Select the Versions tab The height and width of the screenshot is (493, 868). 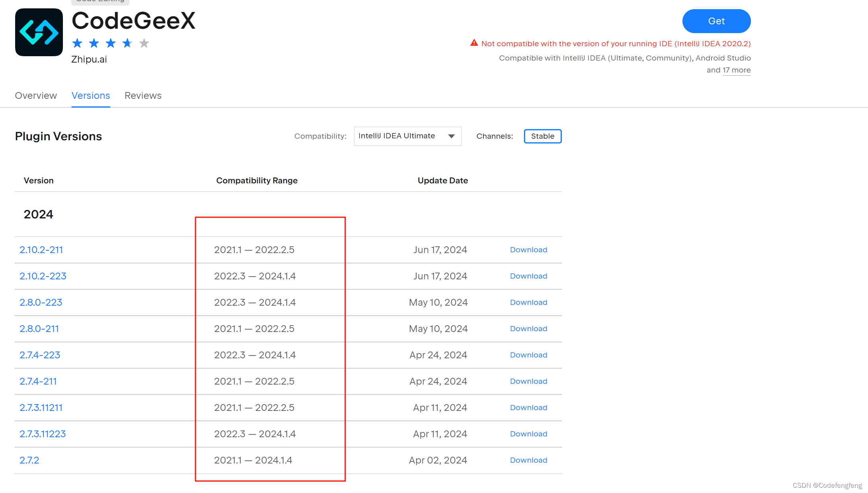[x=91, y=96]
